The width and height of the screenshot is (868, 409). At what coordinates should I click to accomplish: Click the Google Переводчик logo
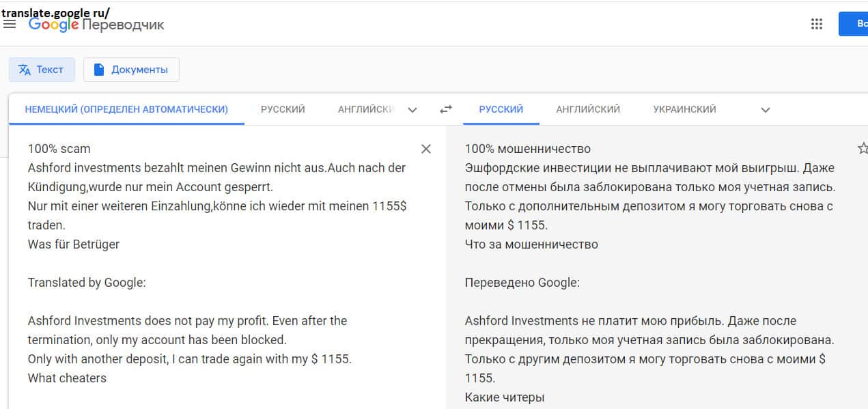96,25
